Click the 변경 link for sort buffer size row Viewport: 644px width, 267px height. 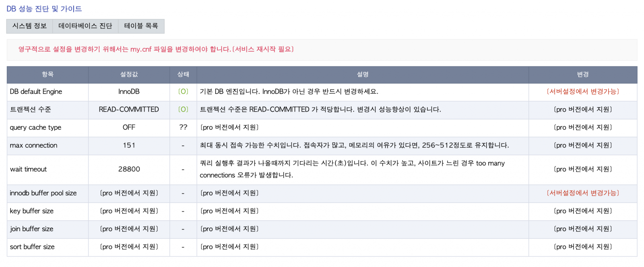pyautogui.click(x=583, y=247)
